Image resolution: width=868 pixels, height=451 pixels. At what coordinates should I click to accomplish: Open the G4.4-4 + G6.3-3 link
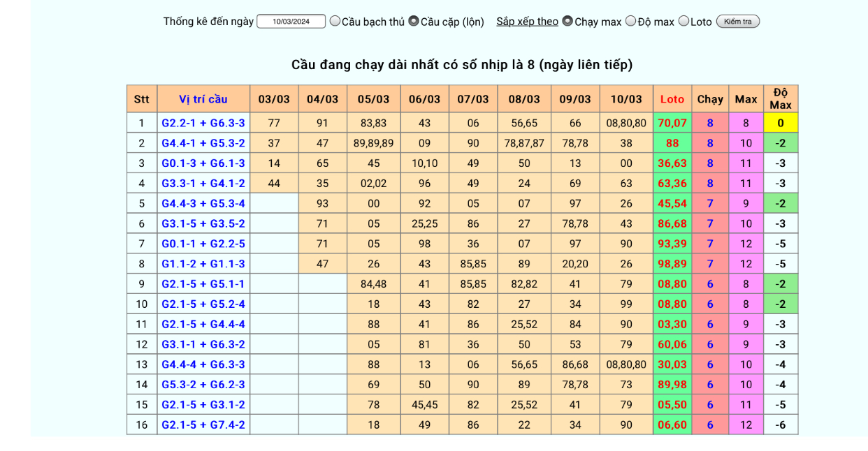pyautogui.click(x=203, y=364)
